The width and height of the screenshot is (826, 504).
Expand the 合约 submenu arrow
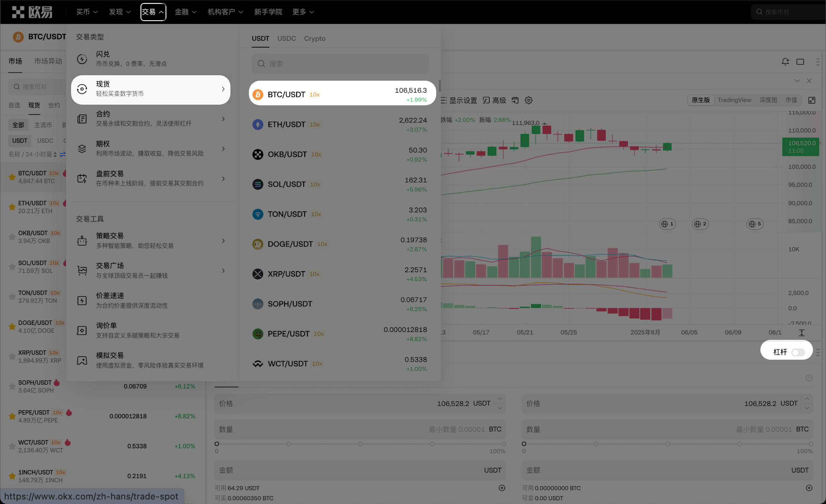[223, 119]
